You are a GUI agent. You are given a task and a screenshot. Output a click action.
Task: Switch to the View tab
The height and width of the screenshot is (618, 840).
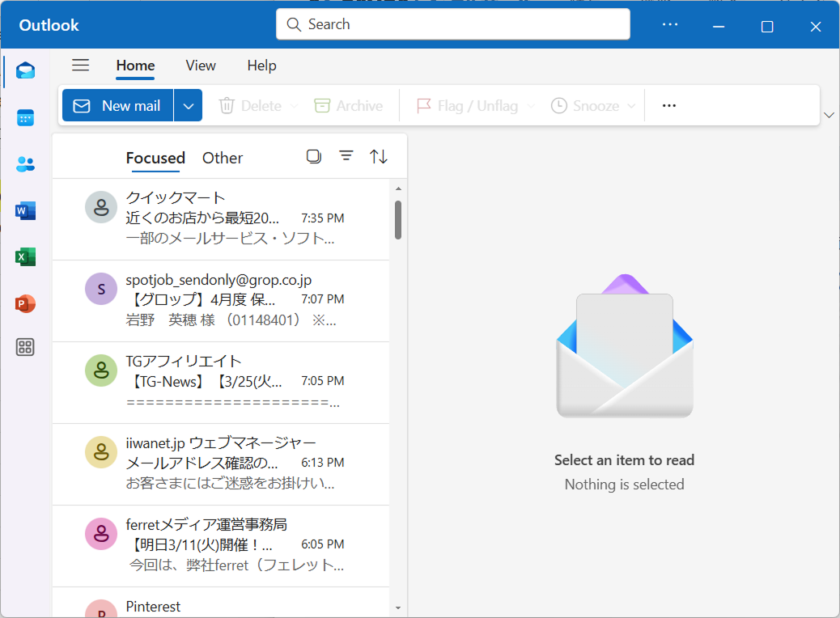tap(201, 66)
